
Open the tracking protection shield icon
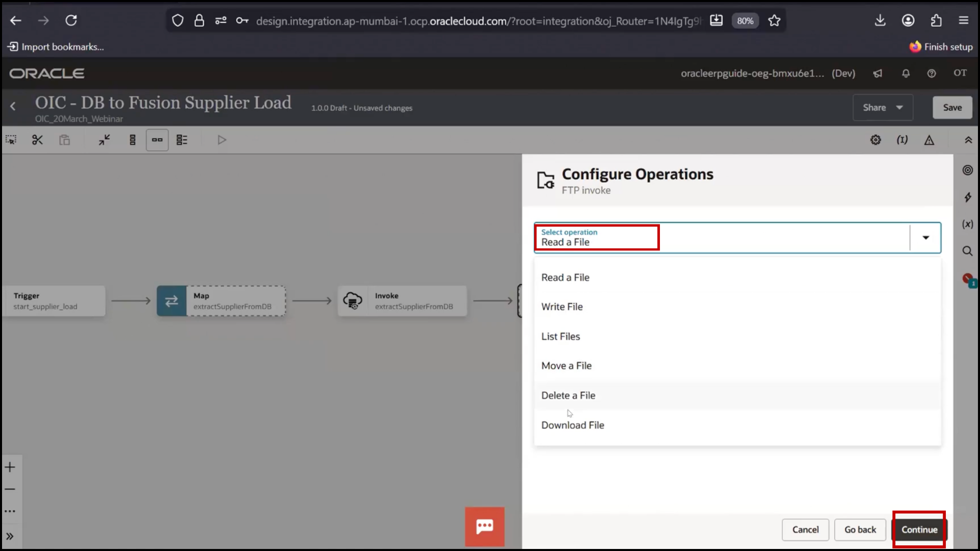pos(177,20)
